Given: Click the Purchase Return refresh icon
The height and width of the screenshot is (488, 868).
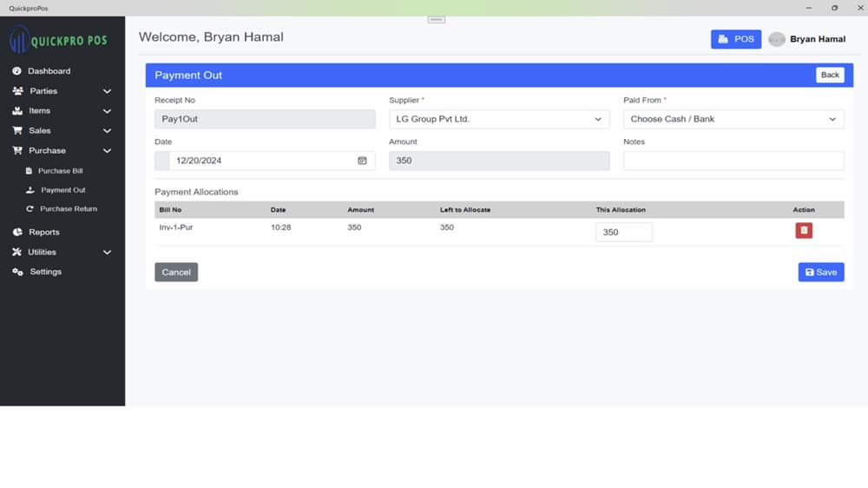Looking at the screenshot, I should [30, 208].
